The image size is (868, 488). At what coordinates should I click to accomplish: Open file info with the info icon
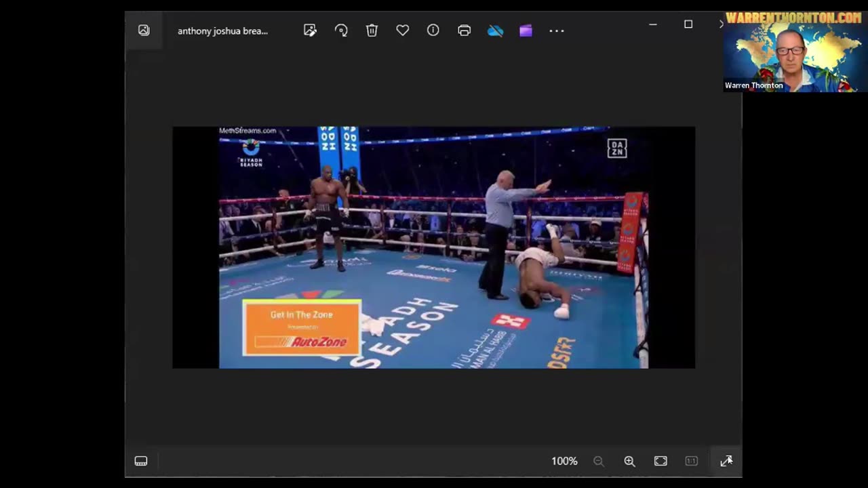click(x=433, y=30)
